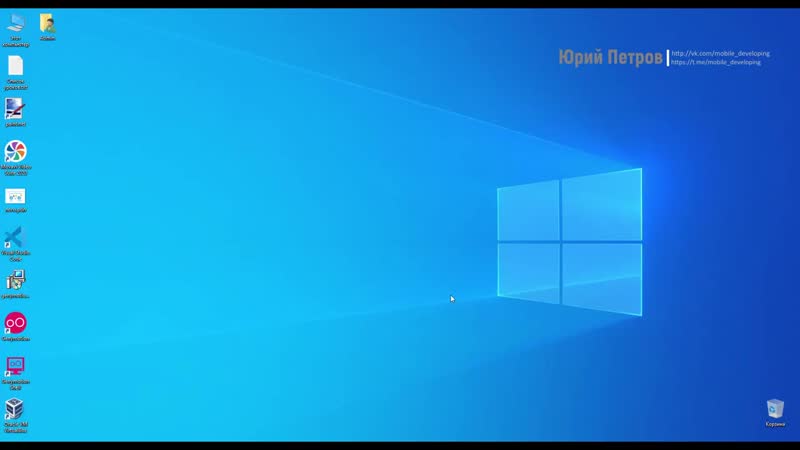The image size is (800, 450).
Task: Click the Oracle VM VirtualBox caption text
Action: pos(15,427)
